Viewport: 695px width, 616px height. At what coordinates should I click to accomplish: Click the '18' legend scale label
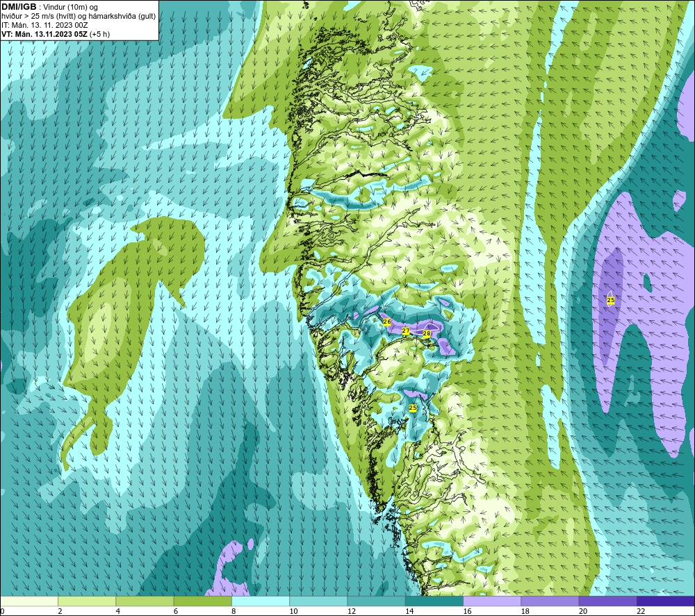(x=525, y=611)
